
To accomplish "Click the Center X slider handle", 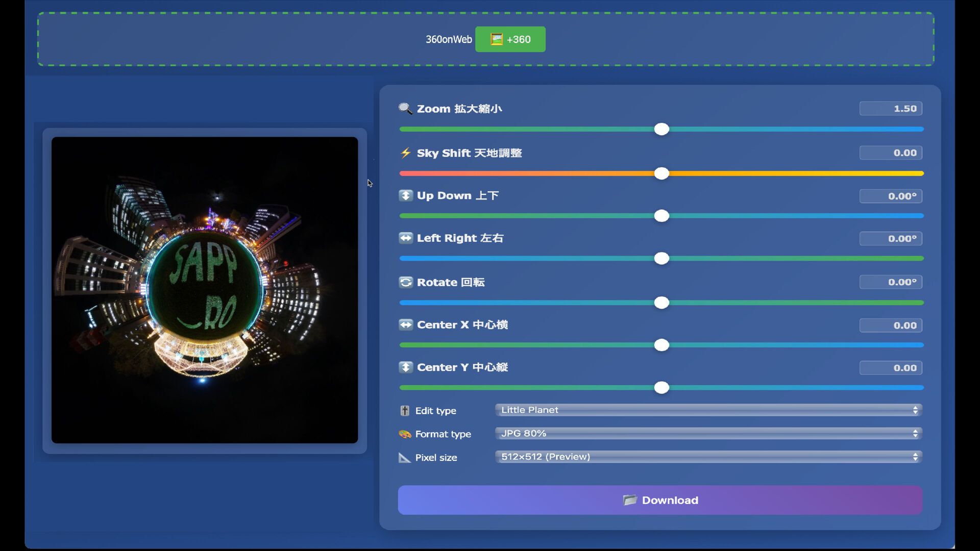I will [661, 345].
